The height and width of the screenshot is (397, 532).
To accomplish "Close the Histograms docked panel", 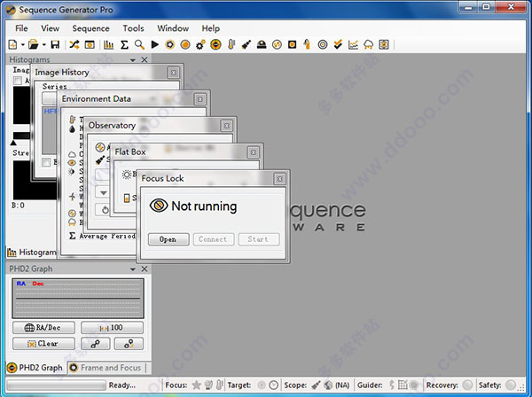I will [x=145, y=60].
